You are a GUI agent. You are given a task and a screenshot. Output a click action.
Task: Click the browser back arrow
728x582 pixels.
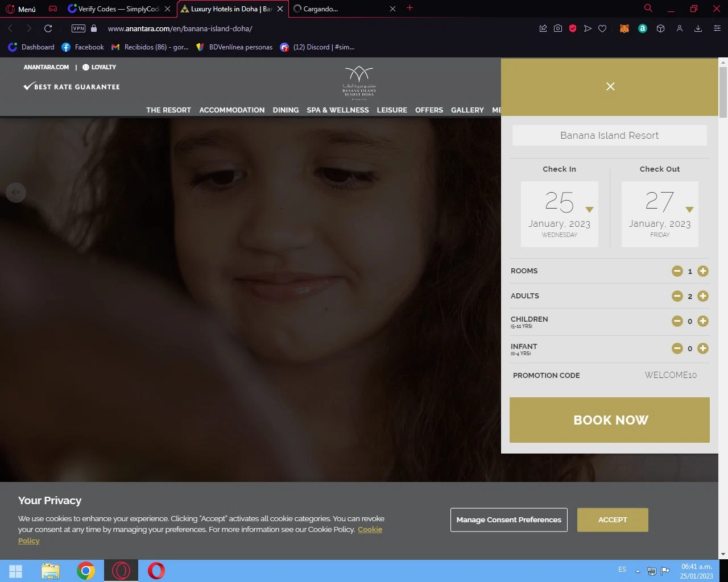10,28
